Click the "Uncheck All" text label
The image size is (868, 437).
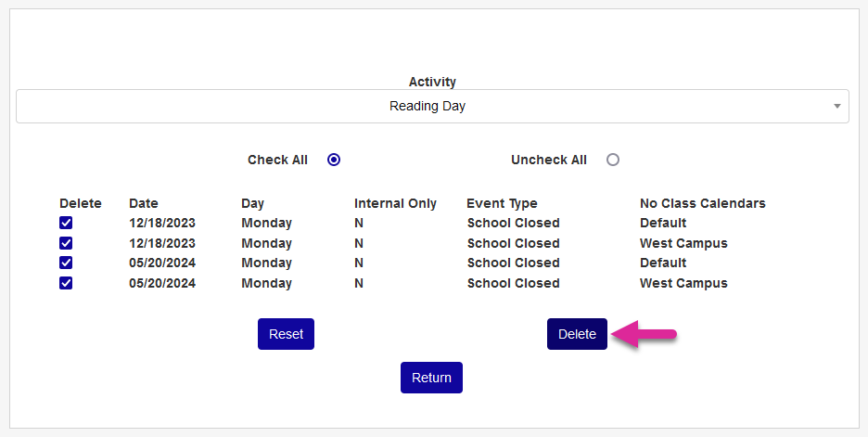549,160
